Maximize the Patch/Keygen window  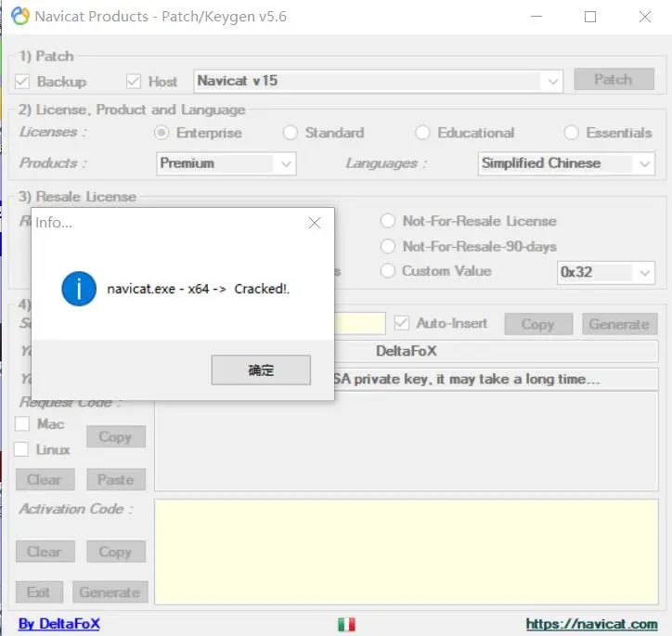coord(590,17)
